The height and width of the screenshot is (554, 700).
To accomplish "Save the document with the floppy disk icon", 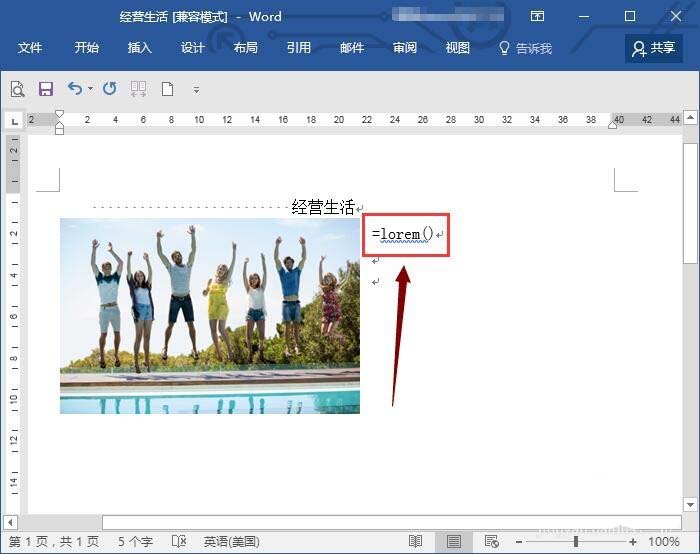I will click(x=45, y=89).
